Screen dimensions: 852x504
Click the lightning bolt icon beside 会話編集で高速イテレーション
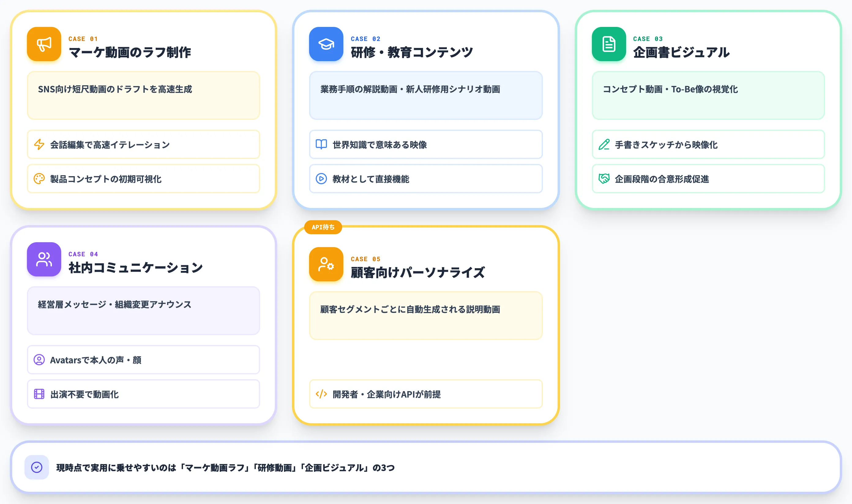(x=39, y=144)
